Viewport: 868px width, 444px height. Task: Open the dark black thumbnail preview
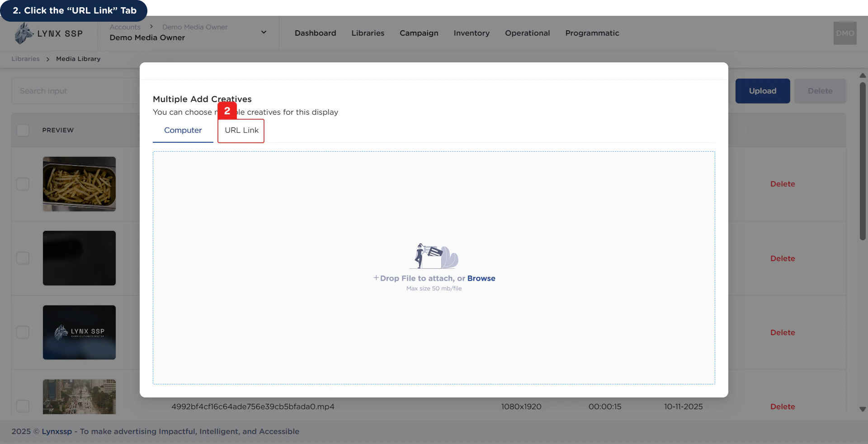tap(79, 258)
